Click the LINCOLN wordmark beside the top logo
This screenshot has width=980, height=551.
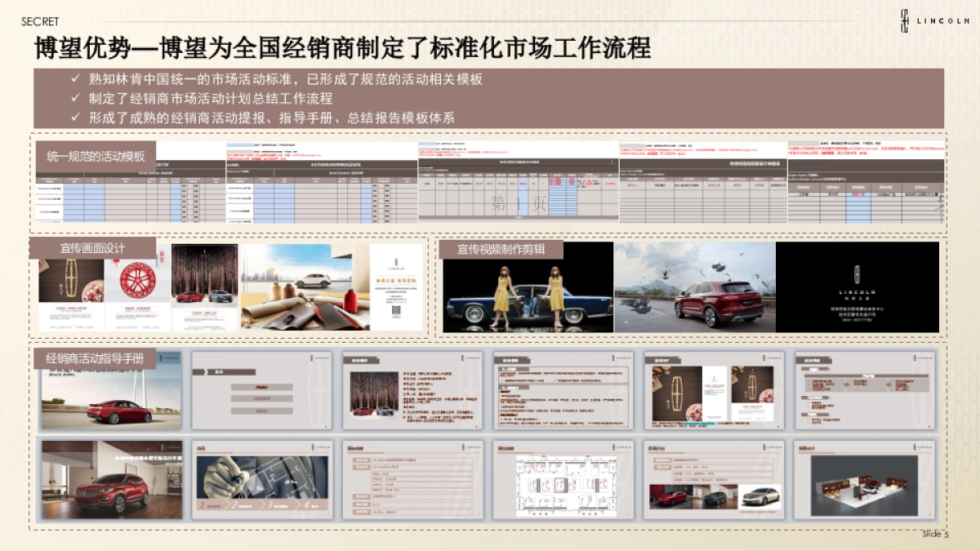942,20
